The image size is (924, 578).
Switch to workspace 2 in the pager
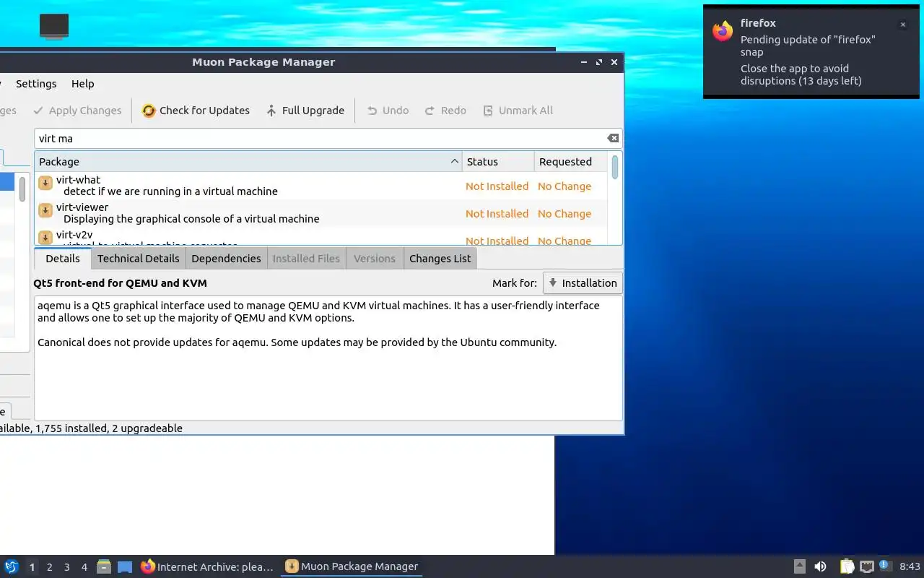pyautogui.click(x=50, y=567)
